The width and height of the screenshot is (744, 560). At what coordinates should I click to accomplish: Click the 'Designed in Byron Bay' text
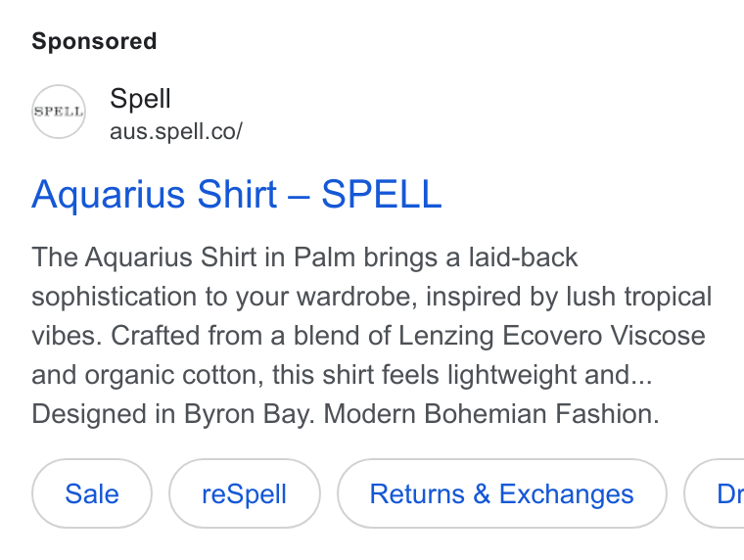click(173, 414)
